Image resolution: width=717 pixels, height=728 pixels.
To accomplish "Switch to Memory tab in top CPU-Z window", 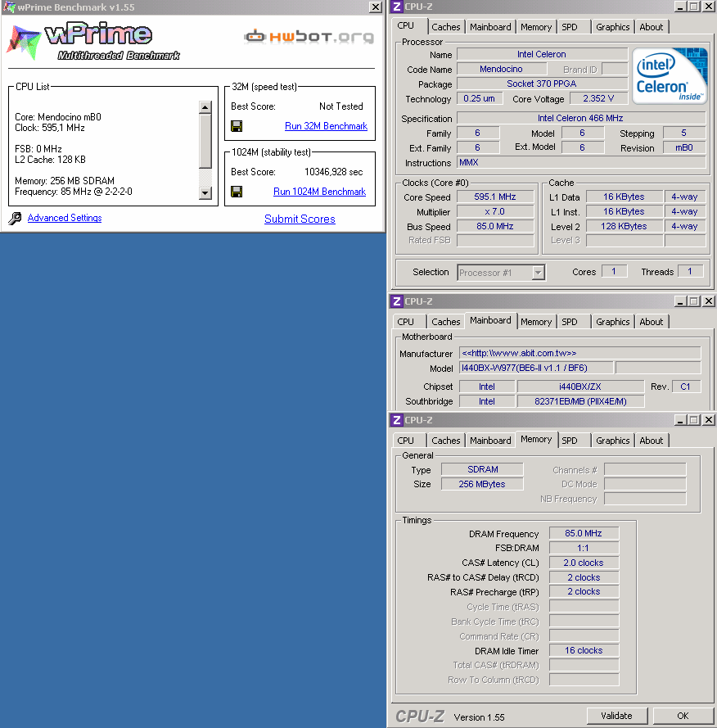I will [536, 27].
